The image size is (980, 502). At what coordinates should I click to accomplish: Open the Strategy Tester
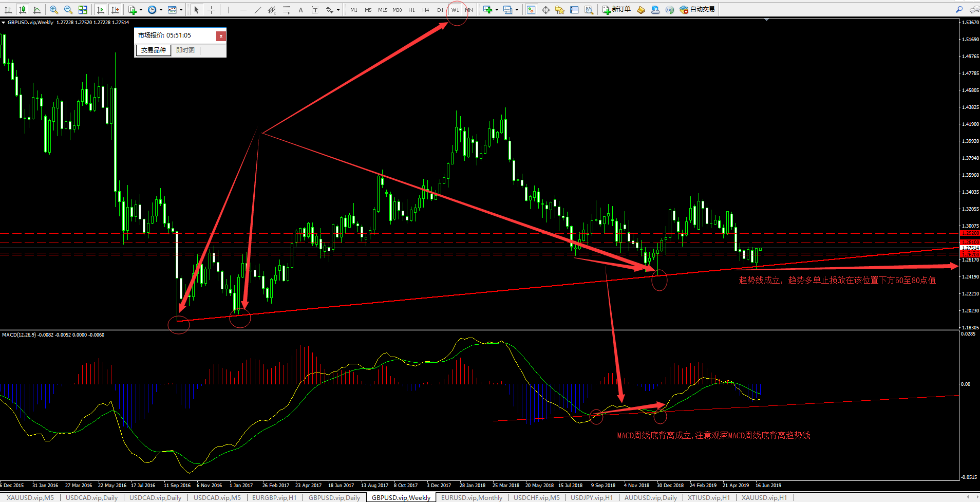pyautogui.click(x=589, y=10)
